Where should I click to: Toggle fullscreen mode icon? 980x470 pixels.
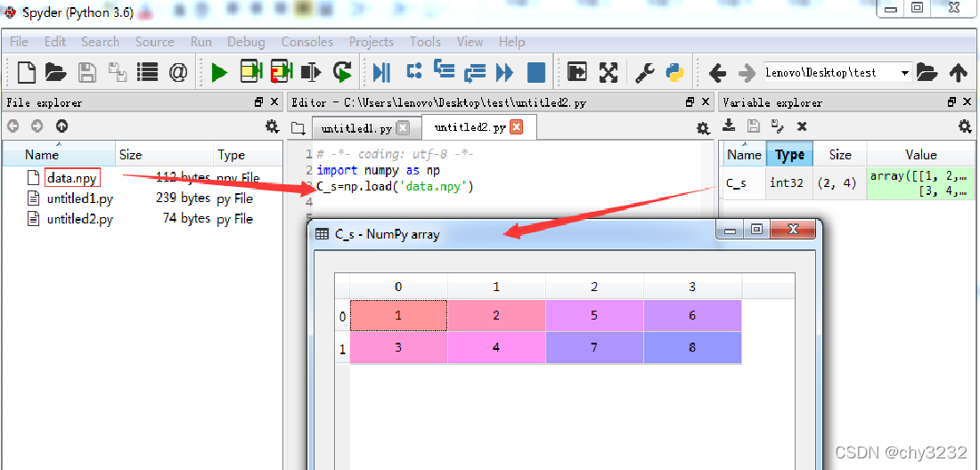pos(608,72)
